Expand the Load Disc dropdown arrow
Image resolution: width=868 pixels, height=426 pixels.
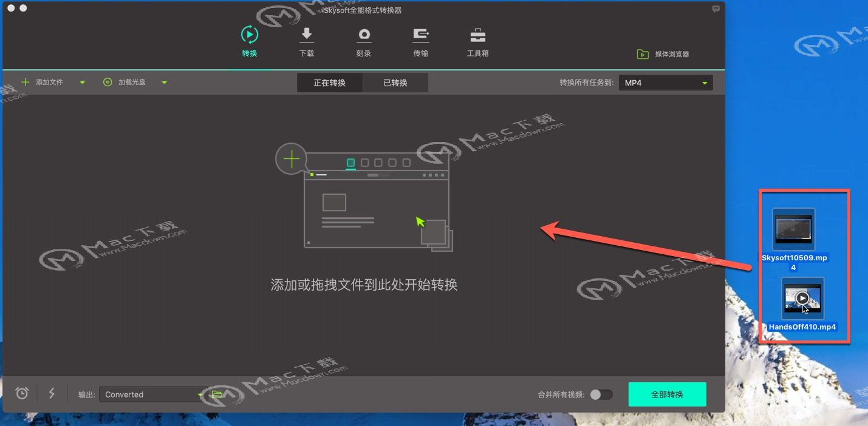pyautogui.click(x=164, y=83)
